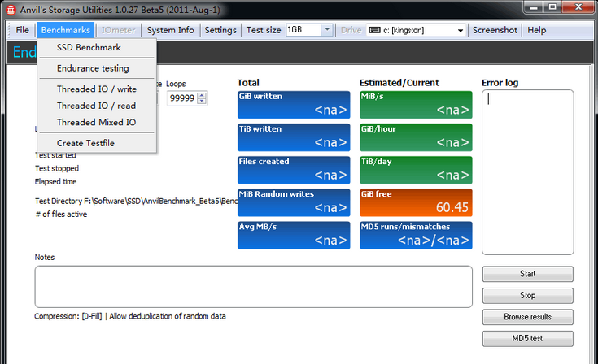Minimize the Anvil's Storage Utilities window
This screenshot has width=598, height=364.
534,6
